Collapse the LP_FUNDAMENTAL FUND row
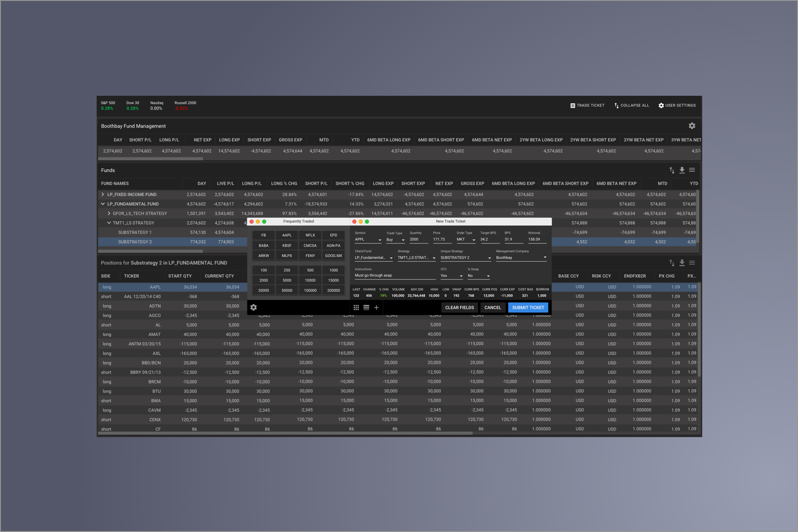 point(103,204)
